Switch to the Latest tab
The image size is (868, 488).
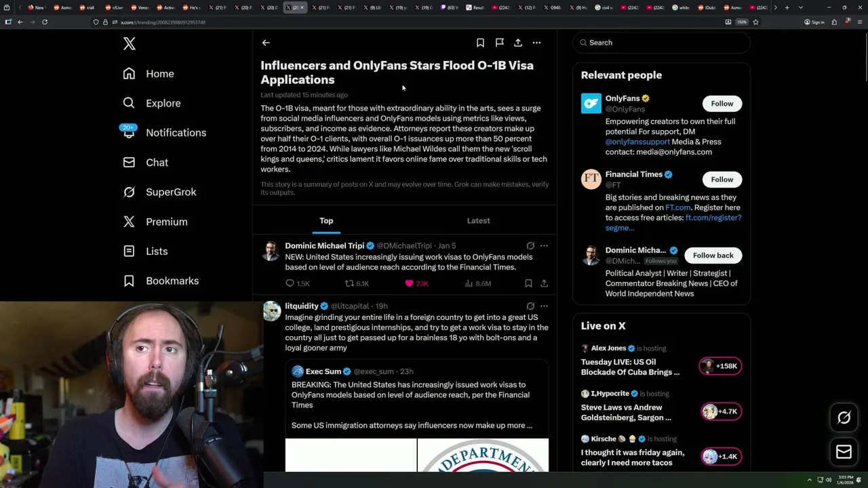point(478,221)
